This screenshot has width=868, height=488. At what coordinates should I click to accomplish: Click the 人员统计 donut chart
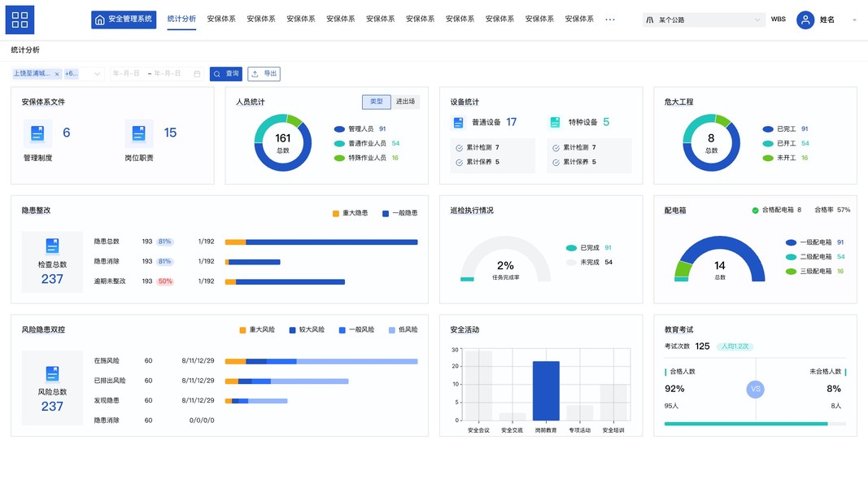(283, 143)
